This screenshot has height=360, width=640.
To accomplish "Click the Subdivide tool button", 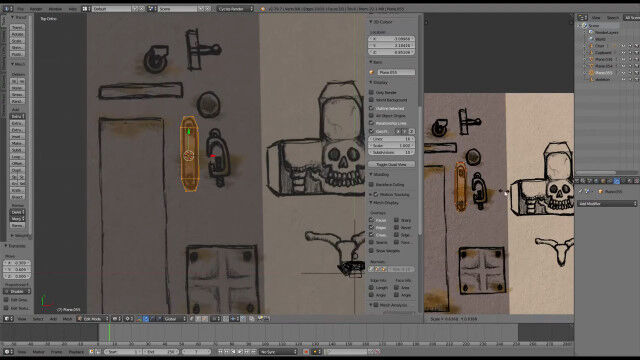I will click(x=17, y=150).
